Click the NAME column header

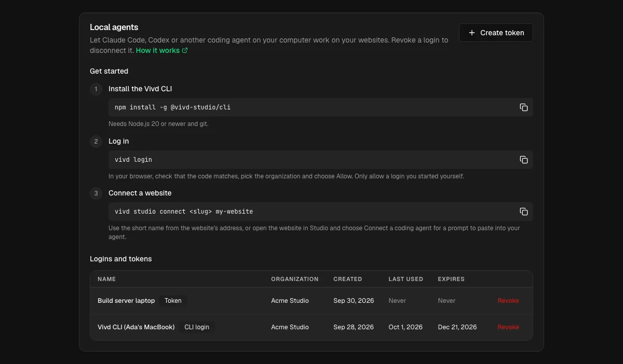(106, 279)
